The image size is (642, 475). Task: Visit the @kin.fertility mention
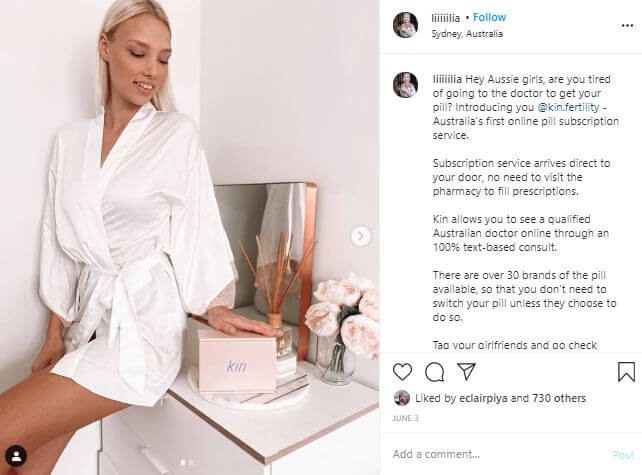[568, 107]
